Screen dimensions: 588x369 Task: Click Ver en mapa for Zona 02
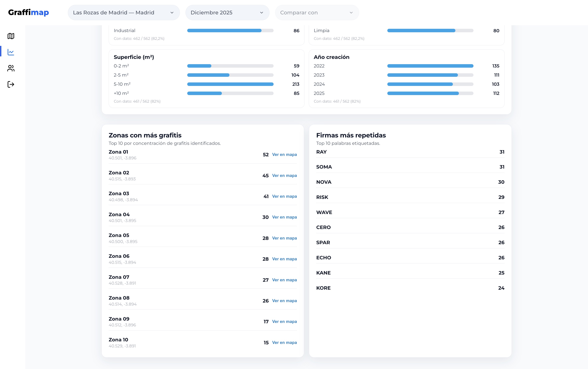[284, 176]
